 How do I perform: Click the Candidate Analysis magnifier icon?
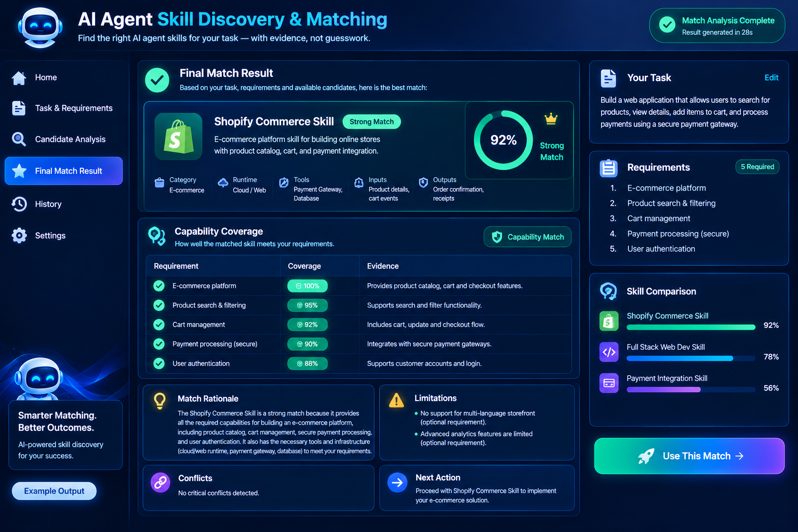19,139
